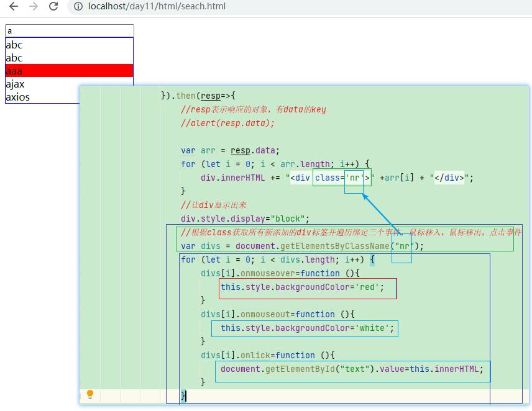Image resolution: width=532 pixels, height=411 pixels.
Task: Click the forward navigation arrow
Action: click(x=34, y=8)
